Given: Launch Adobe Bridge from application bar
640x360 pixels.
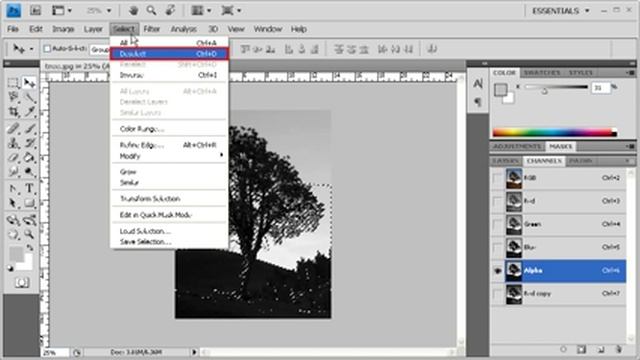Looking at the screenshot, I should (36, 11).
